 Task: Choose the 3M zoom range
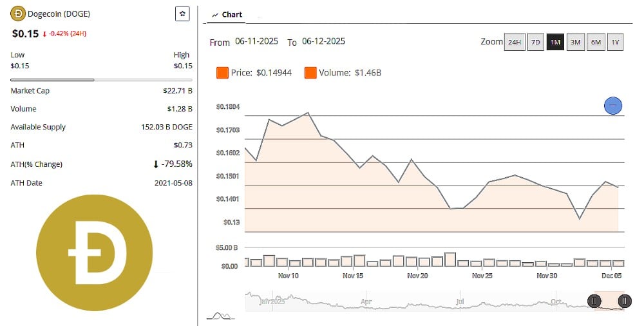[x=575, y=43]
